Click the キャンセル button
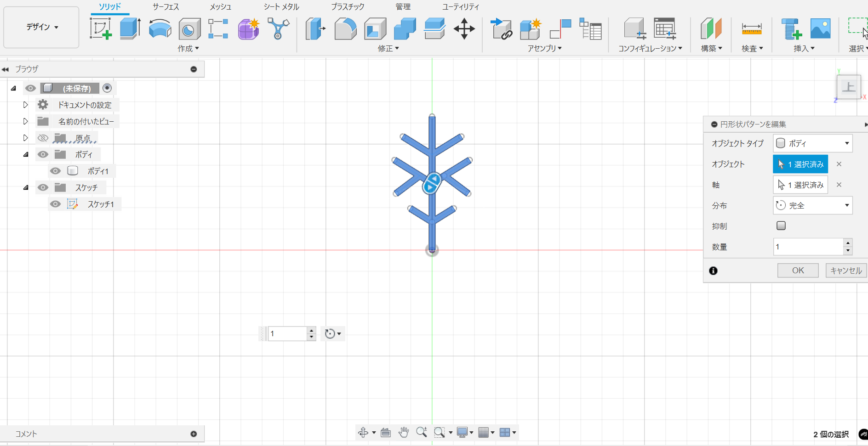Image resolution: width=868 pixels, height=446 pixels. (846, 271)
